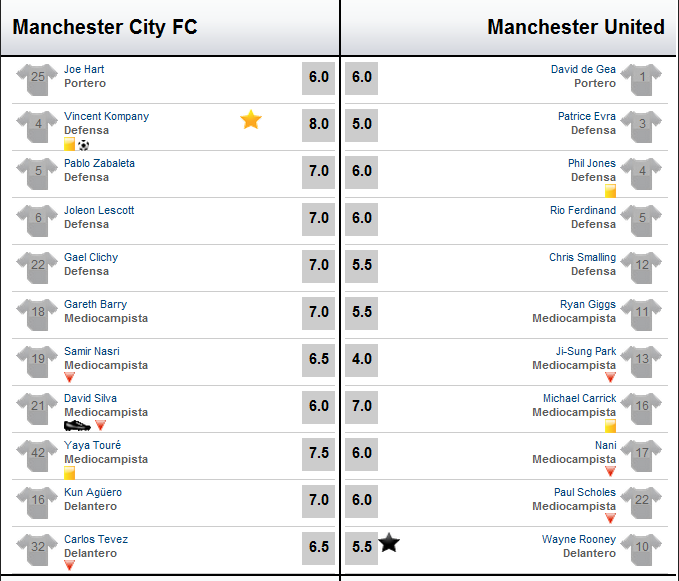679x581 pixels.
Task: Click Michael Carrick's yellow card icon
Action: click(x=610, y=426)
